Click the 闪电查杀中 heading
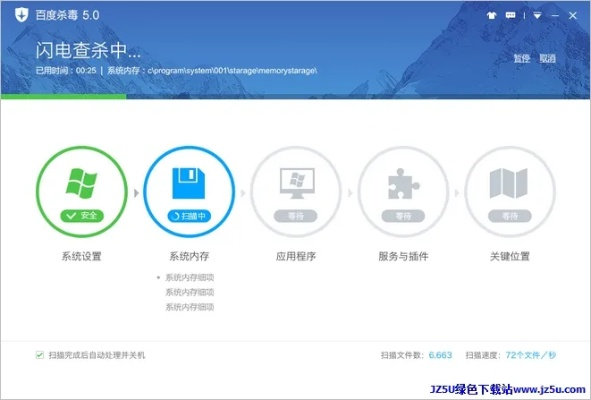591x400 pixels. tap(88, 50)
